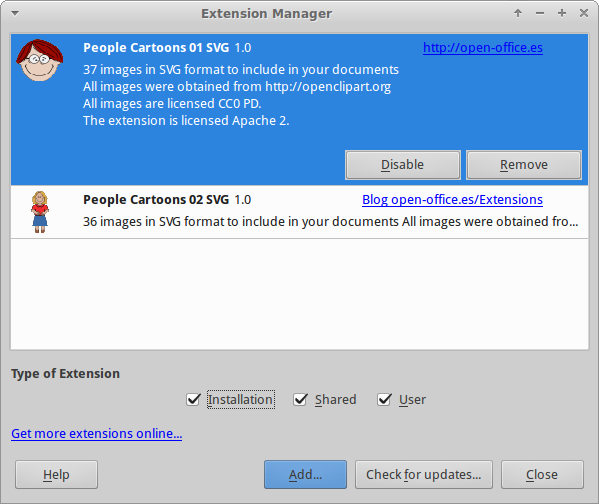This screenshot has height=504, width=599.
Task: Minimize the Extension Manager window
Action: click(539, 13)
